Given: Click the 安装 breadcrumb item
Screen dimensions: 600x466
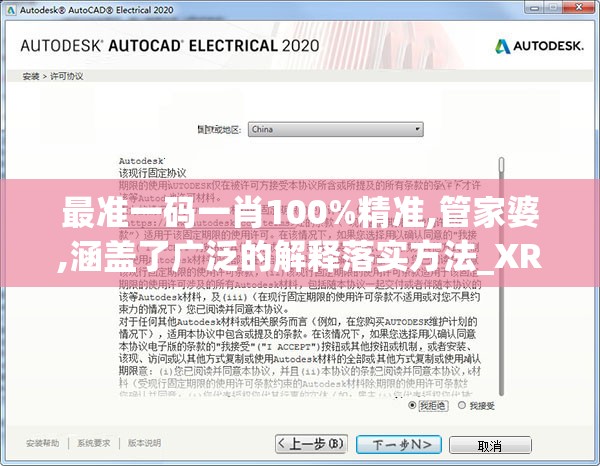Looking at the screenshot, I should tap(31, 77).
